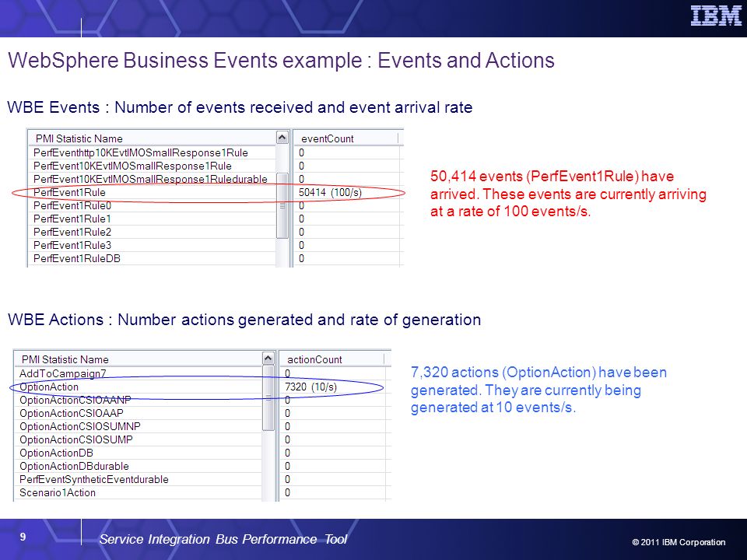Click the WBE Events section heading

point(240,107)
